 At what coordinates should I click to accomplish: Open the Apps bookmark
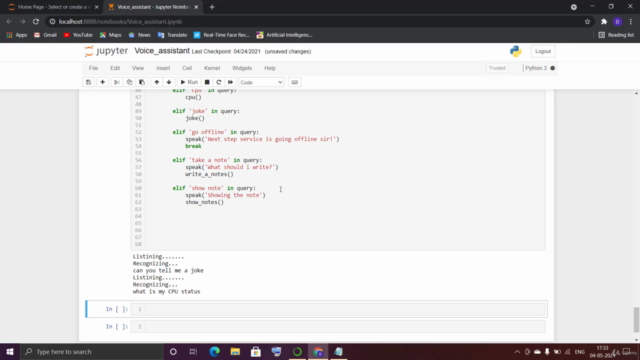tap(17, 35)
